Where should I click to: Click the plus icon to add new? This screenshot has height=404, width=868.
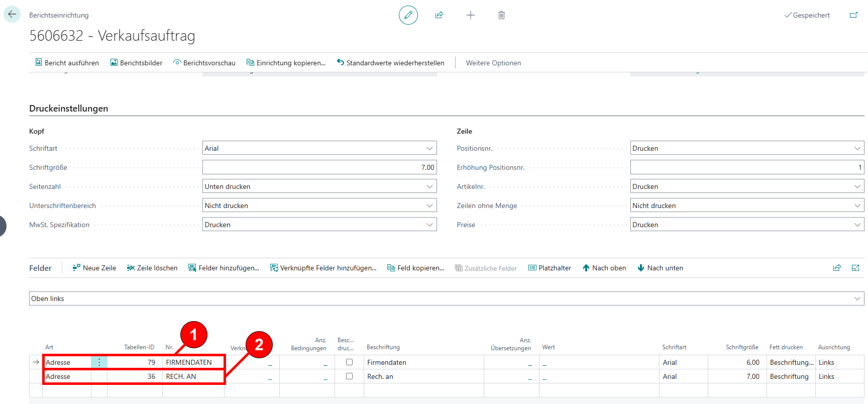[x=470, y=15]
